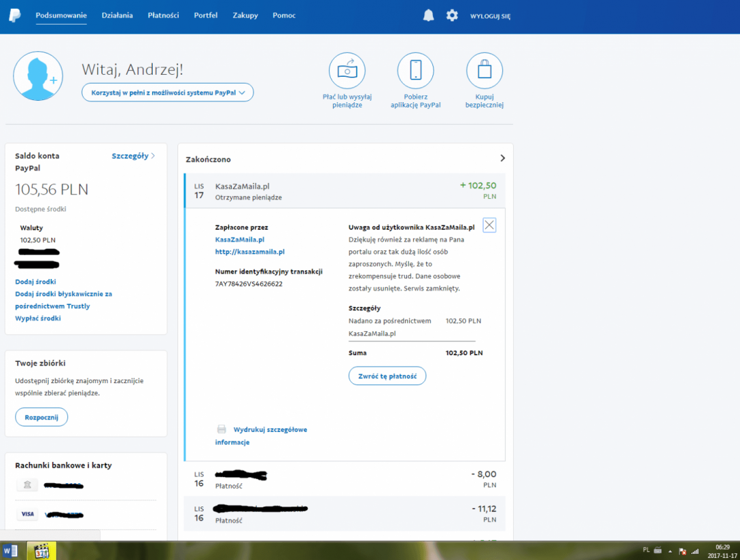Click the pay or send money icon
The width and height of the screenshot is (740, 560).
pyautogui.click(x=347, y=71)
